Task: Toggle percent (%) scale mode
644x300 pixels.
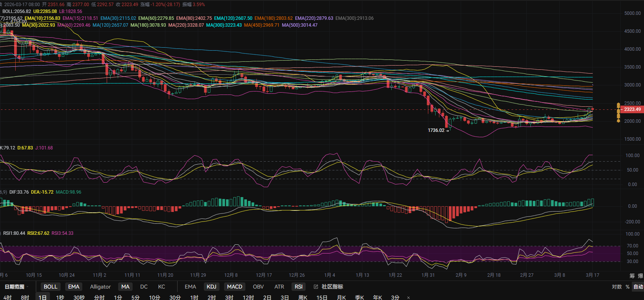Action: [x=627, y=287]
